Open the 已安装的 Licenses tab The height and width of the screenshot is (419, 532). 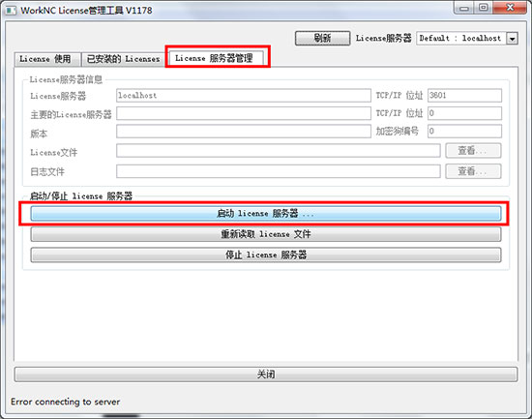[124, 59]
